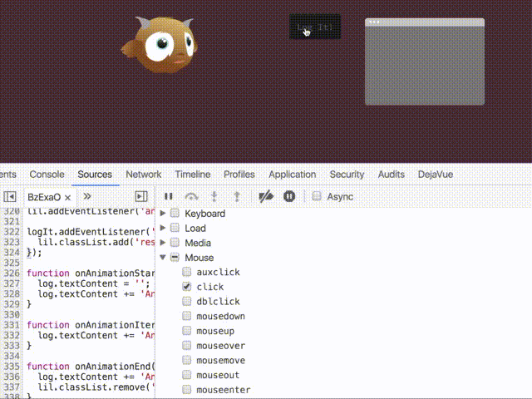532x399 pixels.
Task: Click the owl creature on the page
Action: click(x=160, y=44)
